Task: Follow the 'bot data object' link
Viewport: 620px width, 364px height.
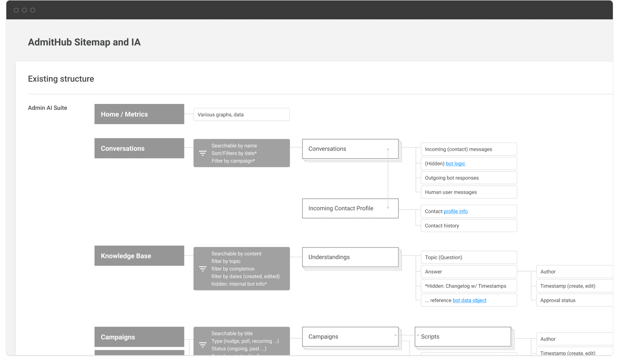Action: [x=469, y=300]
